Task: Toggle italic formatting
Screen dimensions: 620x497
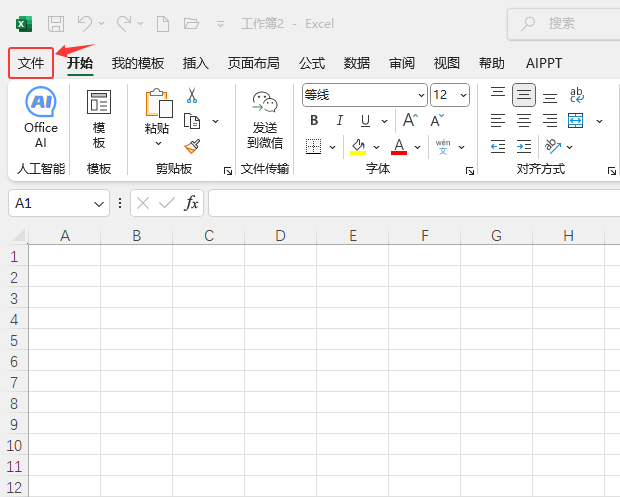Action: click(340, 120)
